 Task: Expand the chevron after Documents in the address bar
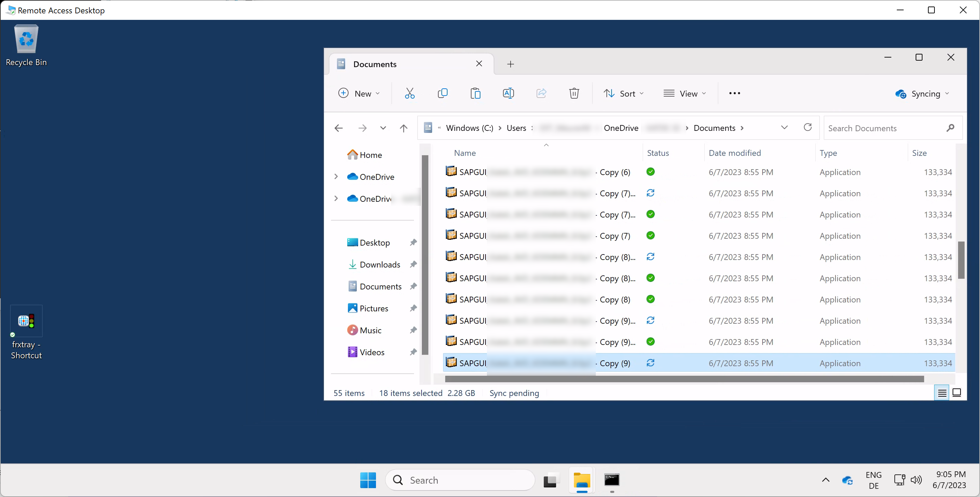click(x=742, y=128)
